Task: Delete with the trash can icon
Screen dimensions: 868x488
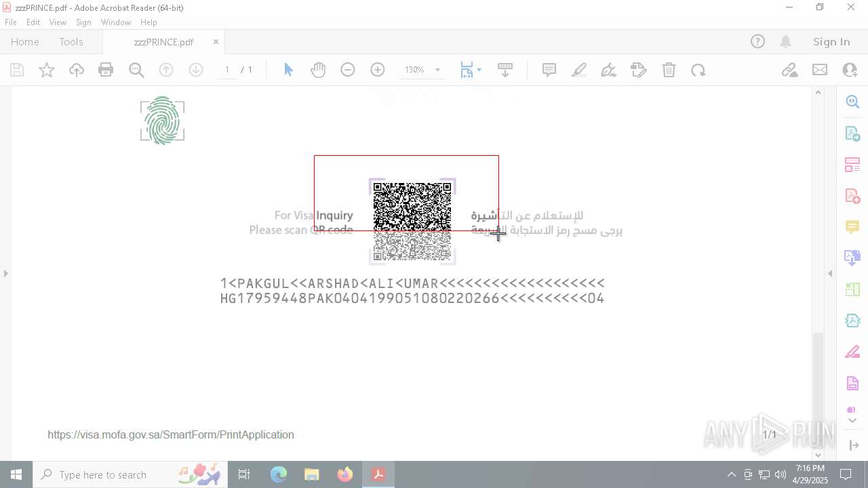Action: click(669, 70)
